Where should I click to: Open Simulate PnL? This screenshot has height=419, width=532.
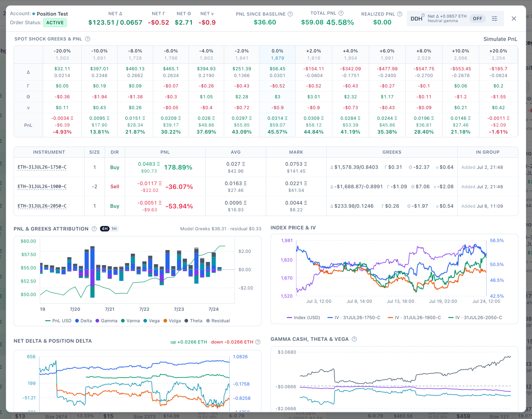point(500,39)
